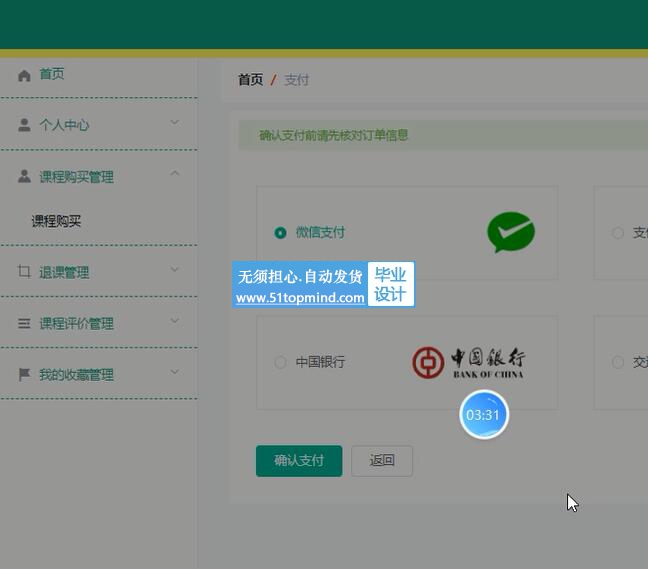Expand the 我的收藏管理 chevron
Screen dimensions: 648x569
tap(175, 372)
